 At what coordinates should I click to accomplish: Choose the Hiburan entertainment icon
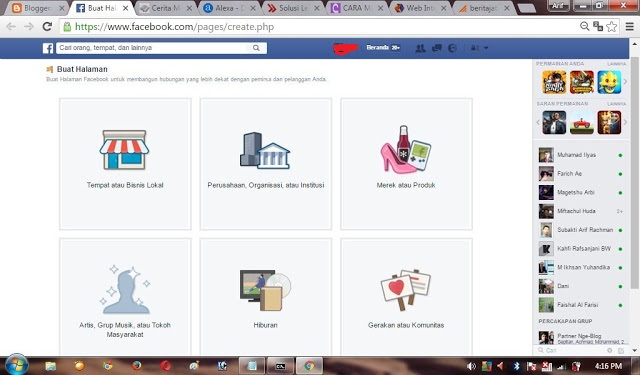click(265, 291)
